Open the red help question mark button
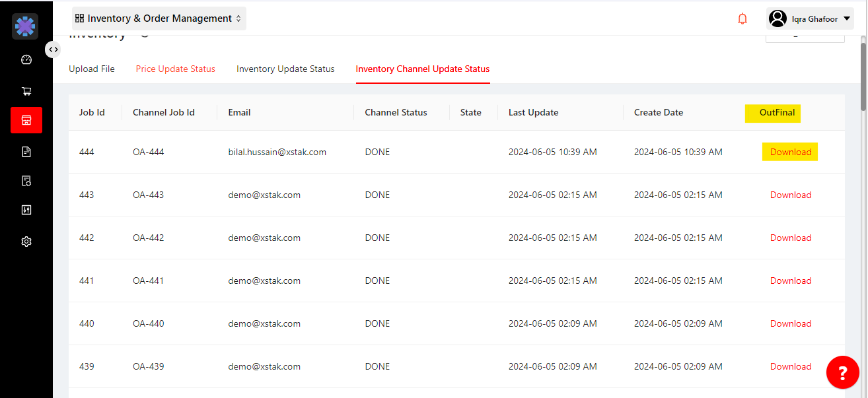Screen dimensions: 868x398 point(842,373)
